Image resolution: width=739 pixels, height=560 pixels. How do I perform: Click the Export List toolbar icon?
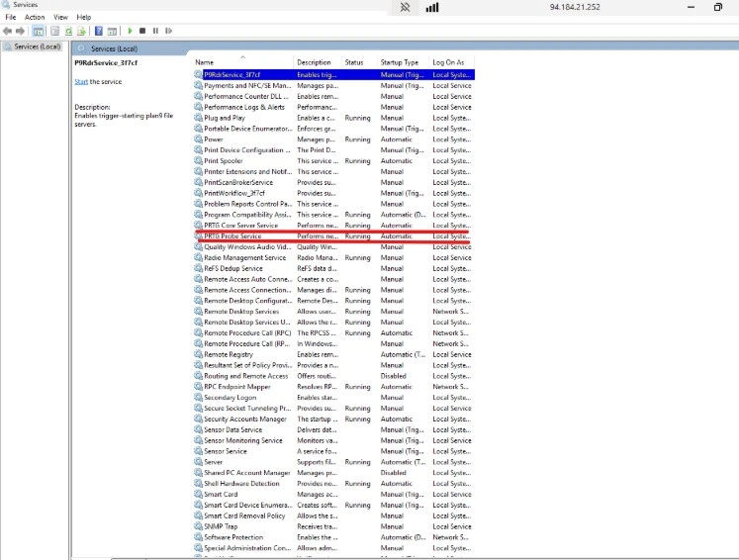[82, 31]
